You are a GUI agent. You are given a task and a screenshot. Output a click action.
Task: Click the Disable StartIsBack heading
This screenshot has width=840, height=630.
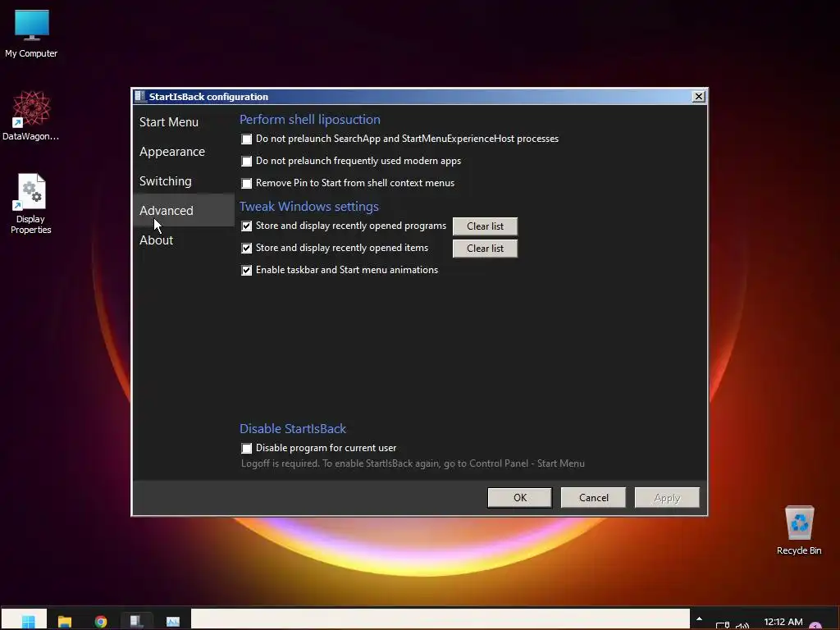(x=293, y=428)
